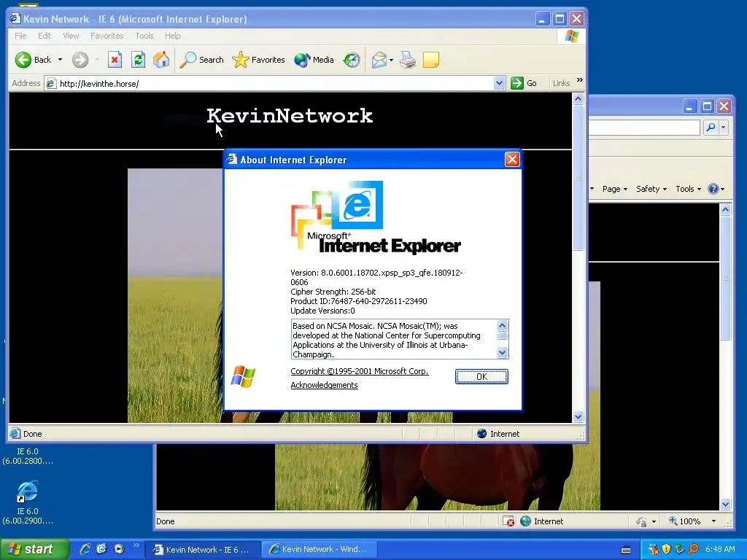Viewport: 747px width, 560px height.
Task: Click the About text box scroll up arrow
Action: 502,325
